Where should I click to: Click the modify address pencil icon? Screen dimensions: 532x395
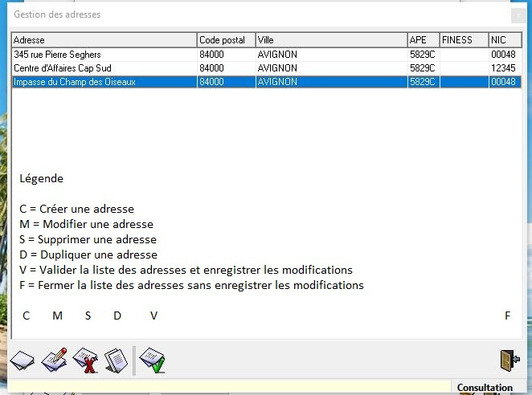(55, 360)
